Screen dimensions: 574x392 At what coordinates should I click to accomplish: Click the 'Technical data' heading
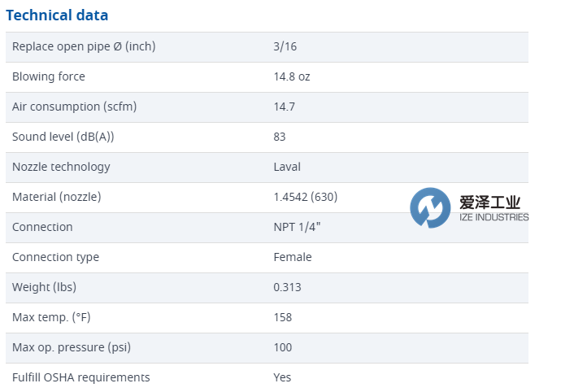tap(57, 15)
